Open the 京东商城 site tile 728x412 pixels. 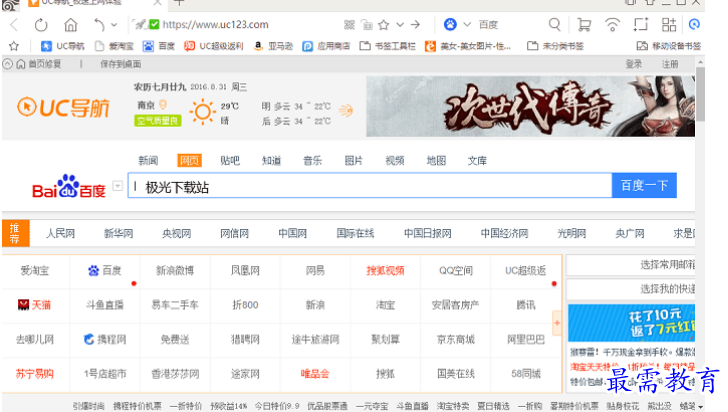[x=455, y=340]
